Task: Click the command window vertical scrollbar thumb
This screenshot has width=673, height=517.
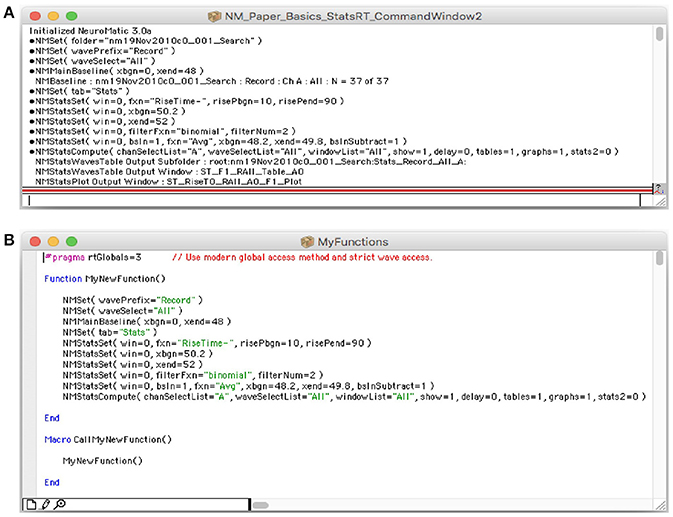Action: tap(659, 34)
